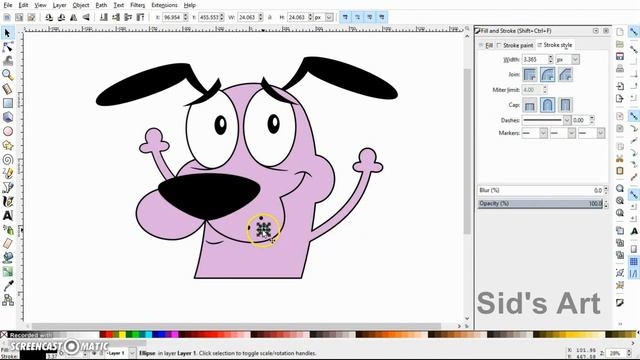Viewport: 640px width, 360px height.
Task: Select the Spray tool
Action: (x=7, y=230)
